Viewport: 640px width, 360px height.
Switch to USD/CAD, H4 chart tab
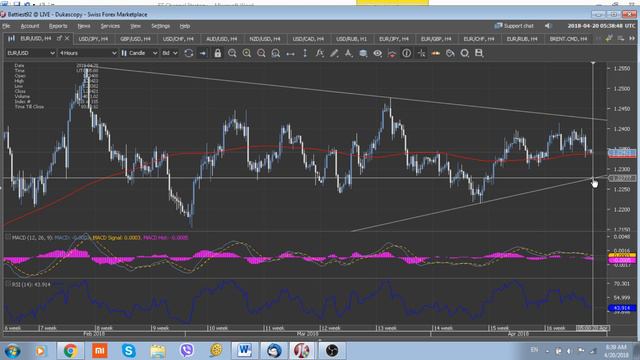[x=308, y=39]
